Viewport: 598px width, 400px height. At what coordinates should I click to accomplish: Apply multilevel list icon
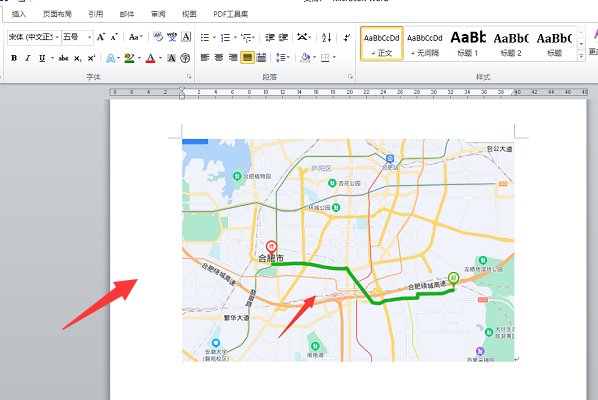pos(246,37)
